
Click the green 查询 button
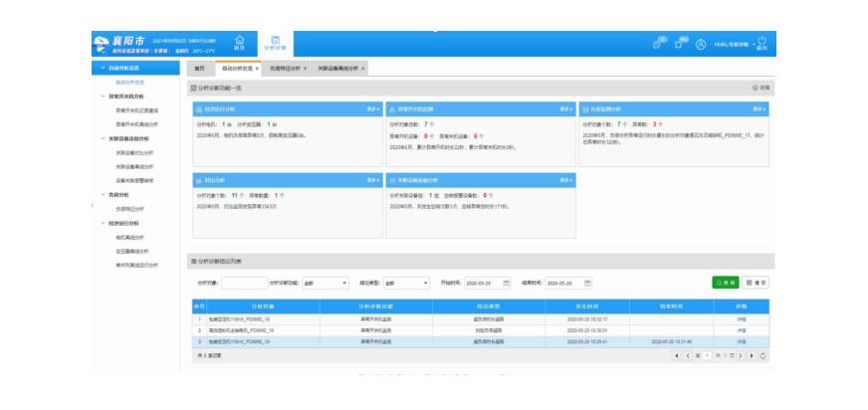coord(726,283)
